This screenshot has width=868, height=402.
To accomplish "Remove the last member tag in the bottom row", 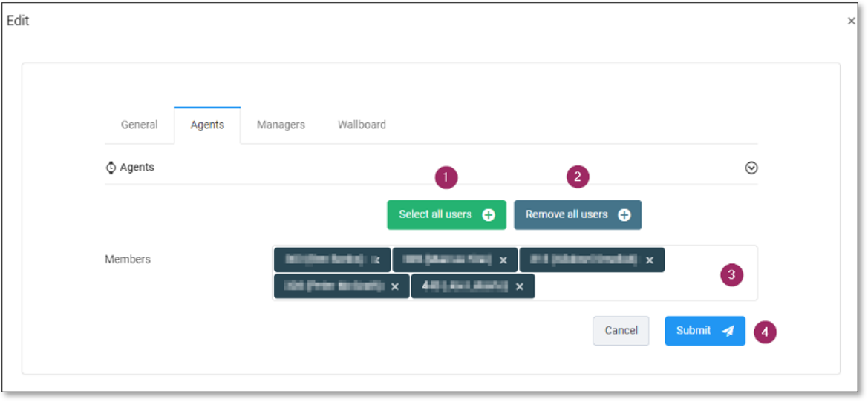I will 520,286.
